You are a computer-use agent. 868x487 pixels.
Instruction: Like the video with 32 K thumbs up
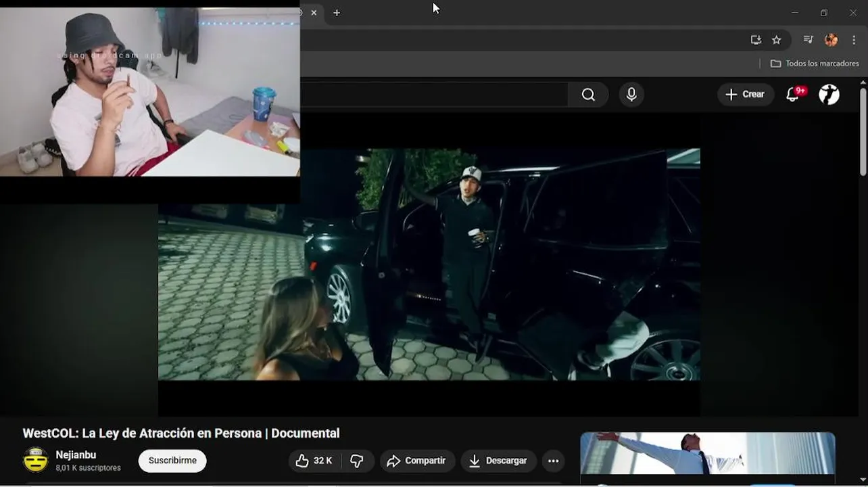[x=314, y=461]
